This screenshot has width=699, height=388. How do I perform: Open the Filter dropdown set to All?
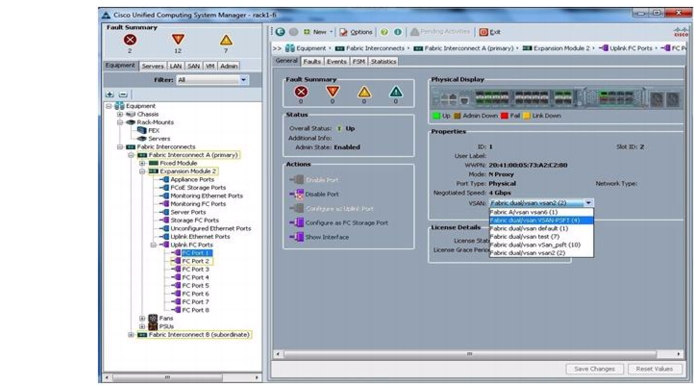click(212, 80)
